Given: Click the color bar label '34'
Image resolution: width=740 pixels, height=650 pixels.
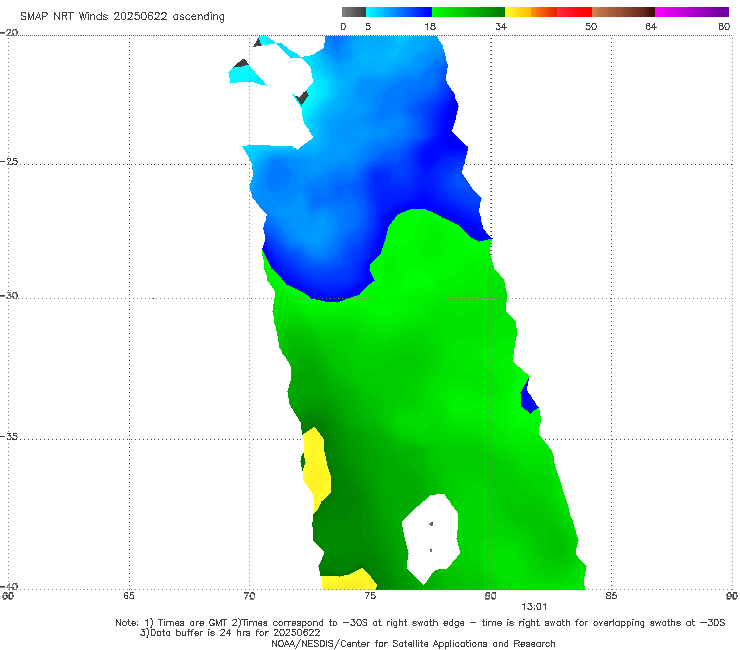Looking at the screenshot, I should pos(501,27).
